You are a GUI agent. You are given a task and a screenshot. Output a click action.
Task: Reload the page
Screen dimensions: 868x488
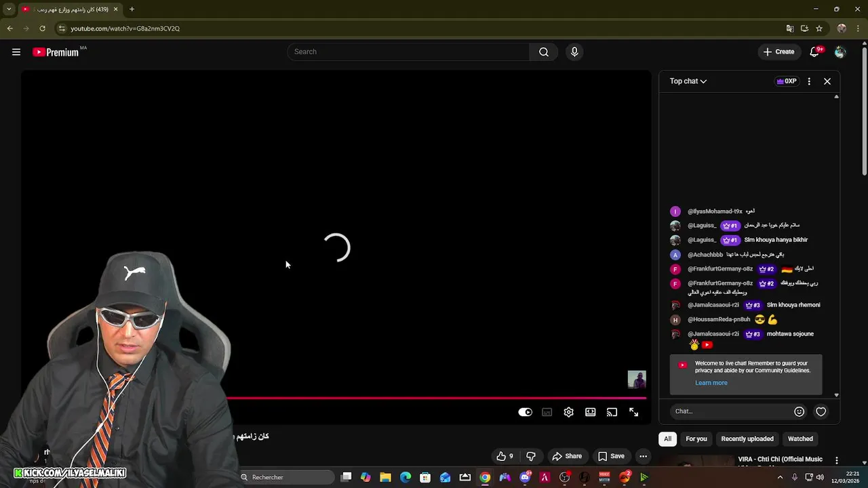(x=42, y=28)
